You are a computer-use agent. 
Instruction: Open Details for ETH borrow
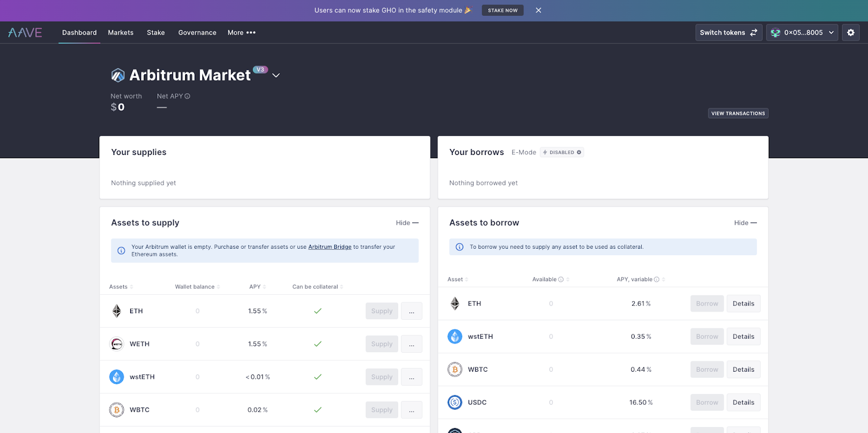pyautogui.click(x=743, y=303)
